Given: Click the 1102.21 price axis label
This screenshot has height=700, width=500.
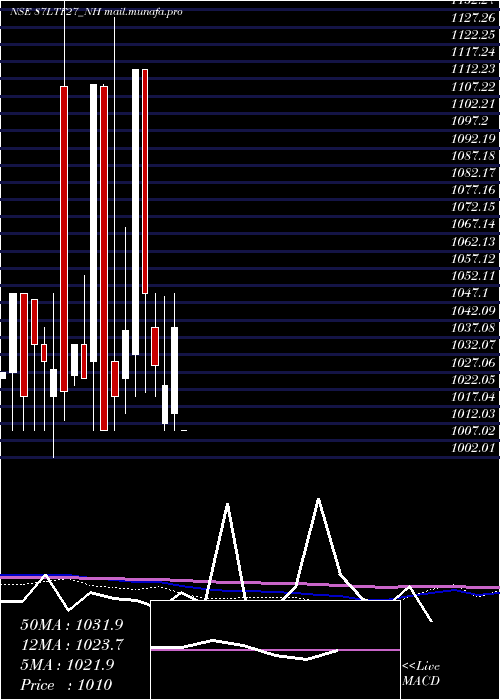Looking at the screenshot, I should click(473, 104).
